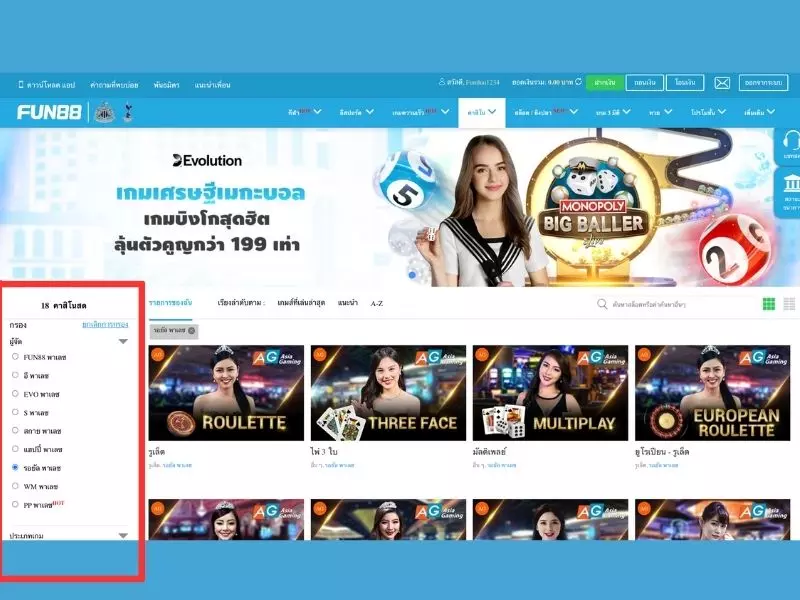Open the first nav dropdown with HOT badge

(x=305, y=112)
